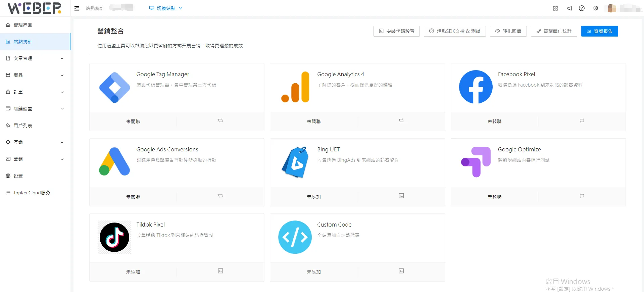Click the Google Analytics 4 logo

pos(295,87)
